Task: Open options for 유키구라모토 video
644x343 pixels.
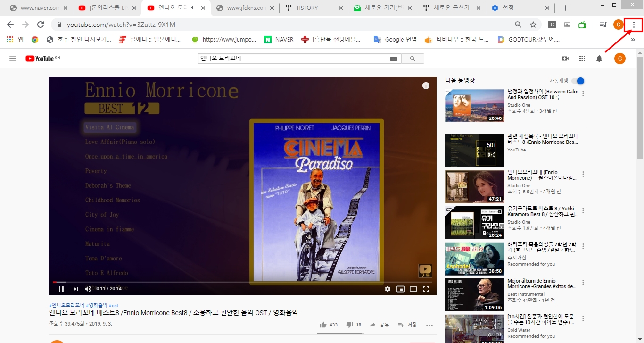Action: [x=583, y=210]
